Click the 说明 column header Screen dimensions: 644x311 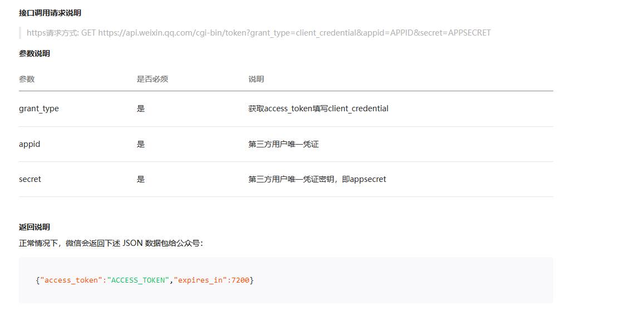point(256,79)
